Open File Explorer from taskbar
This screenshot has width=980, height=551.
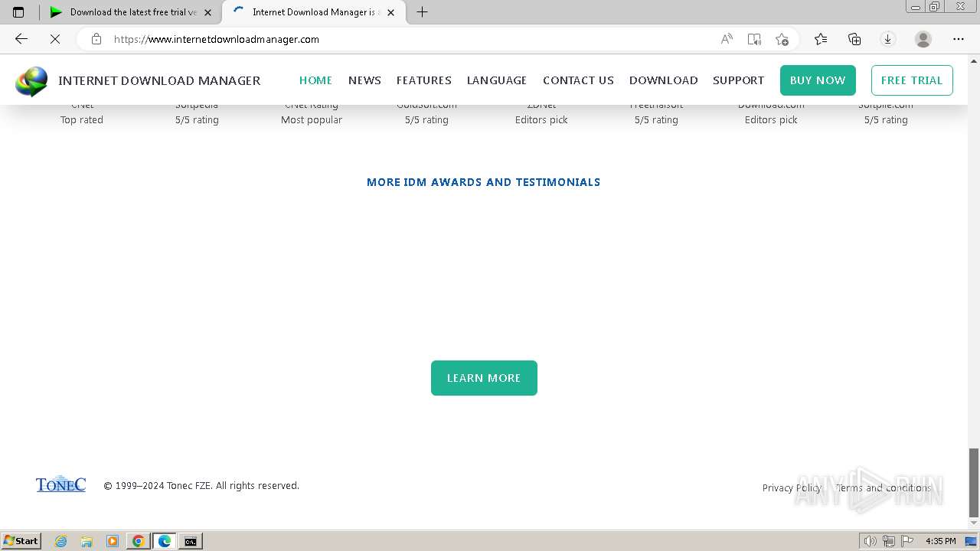(x=87, y=541)
